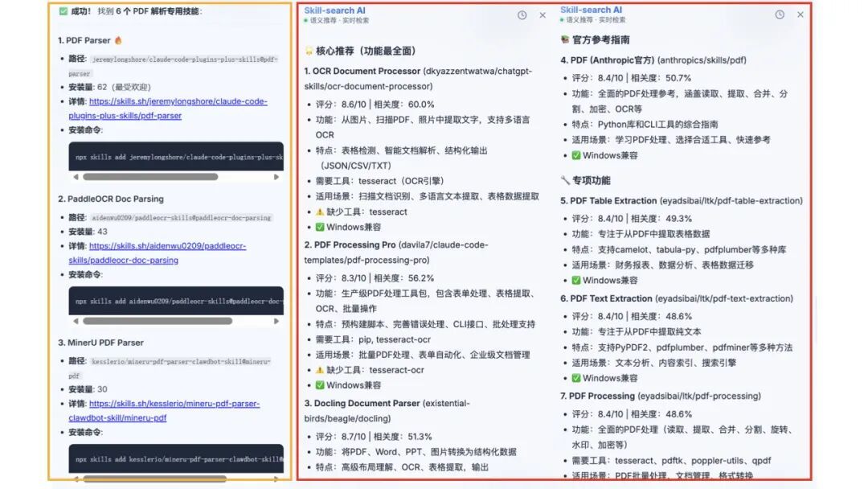Click warning icon under OCR Document Processor
Screen dimensions: 868x489
click(x=319, y=212)
